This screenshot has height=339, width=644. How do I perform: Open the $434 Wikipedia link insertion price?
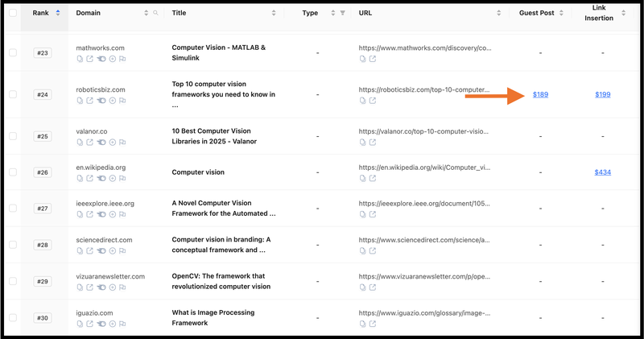tap(602, 172)
